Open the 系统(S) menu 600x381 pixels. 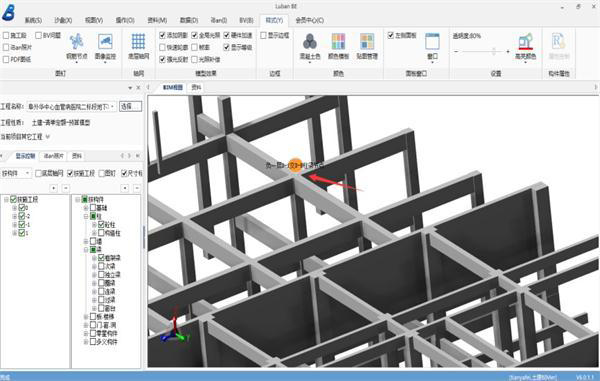[33, 20]
